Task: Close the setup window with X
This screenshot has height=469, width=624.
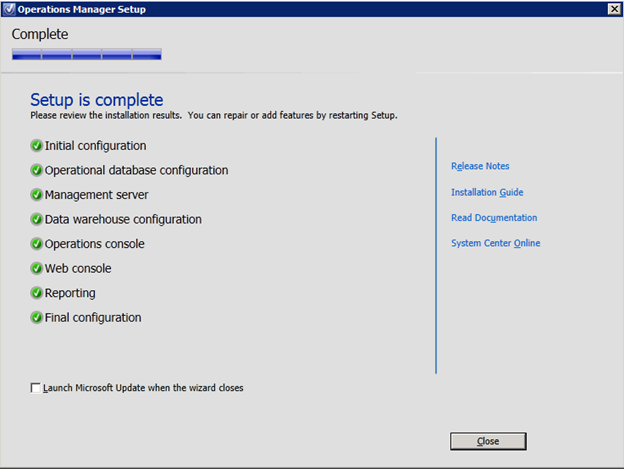Action: click(x=614, y=9)
